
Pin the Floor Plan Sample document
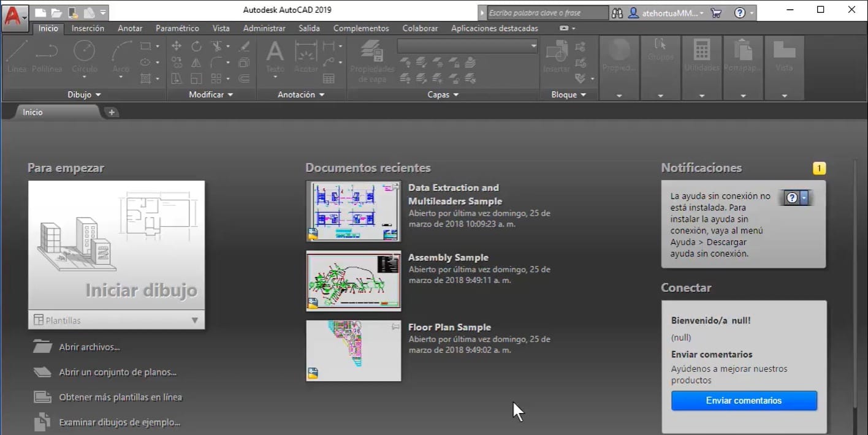click(395, 327)
